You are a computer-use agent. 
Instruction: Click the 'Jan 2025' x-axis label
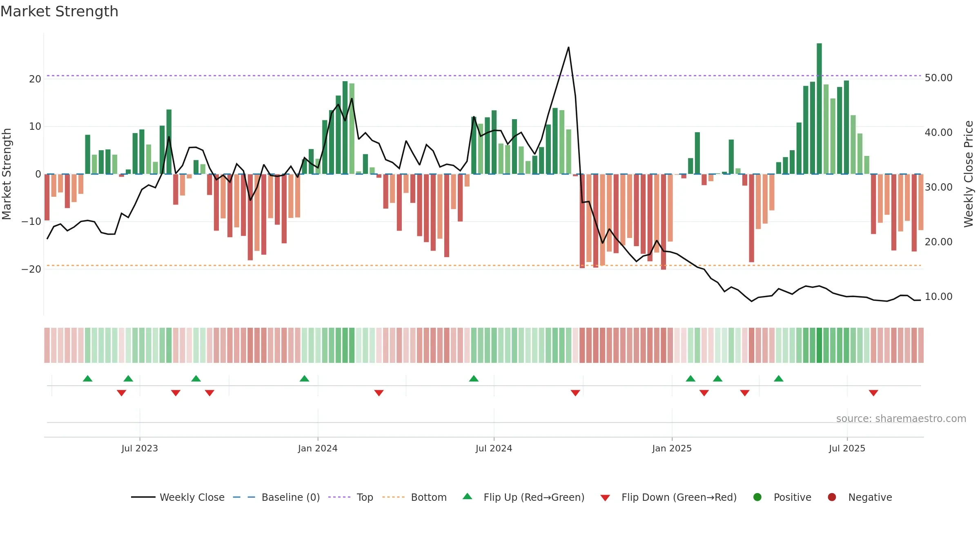(672, 448)
